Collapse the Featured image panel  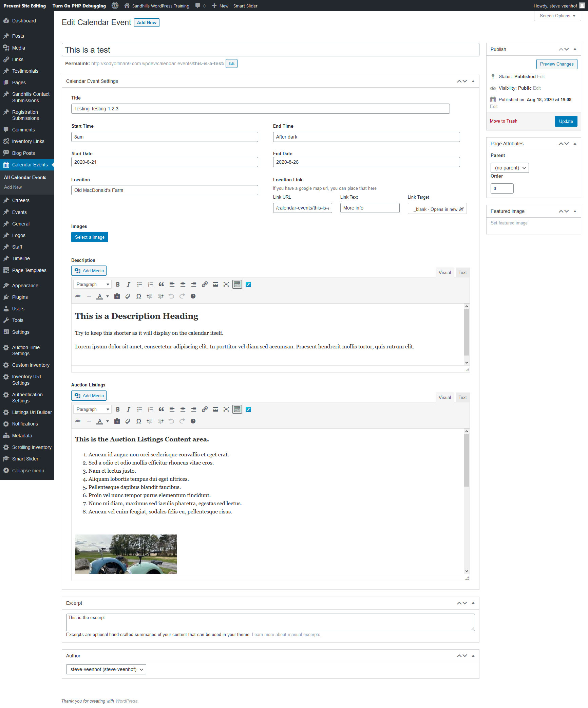(x=575, y=211)
